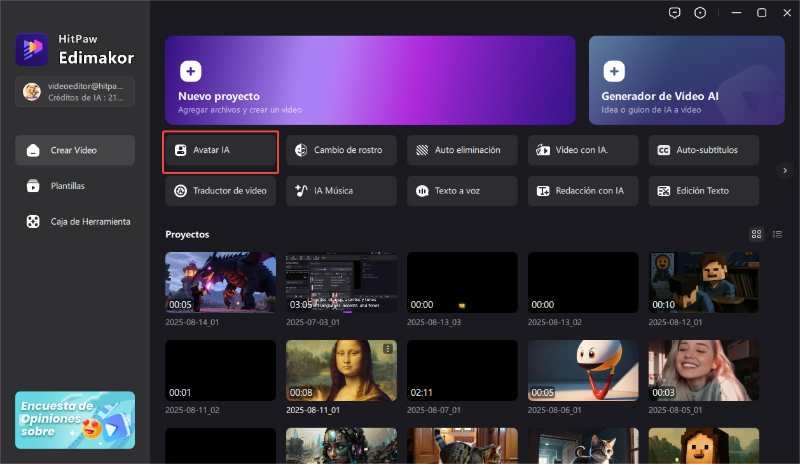Open project 2025-08-11_02 thumbnail
Screen dimensions: 800x464
[x=220, y=371]
